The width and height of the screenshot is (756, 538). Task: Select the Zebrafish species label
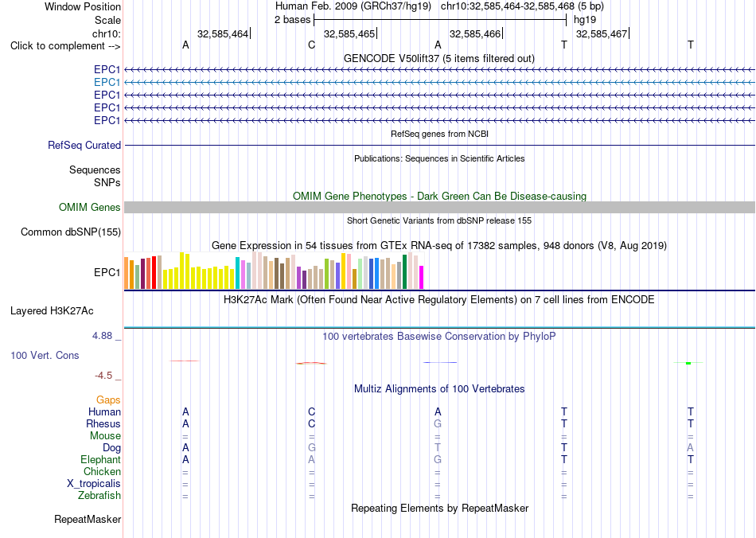pos(99,495)
